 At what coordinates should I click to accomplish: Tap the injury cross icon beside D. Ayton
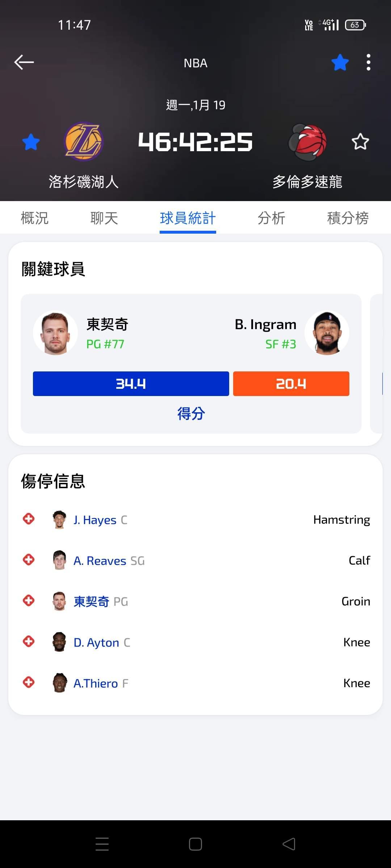pos(29,642)
